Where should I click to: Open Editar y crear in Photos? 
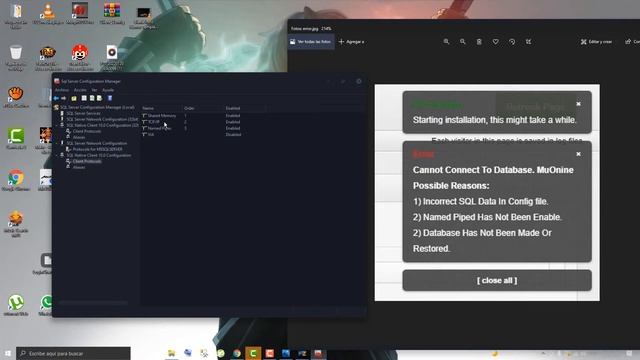[x=596, y=42]
